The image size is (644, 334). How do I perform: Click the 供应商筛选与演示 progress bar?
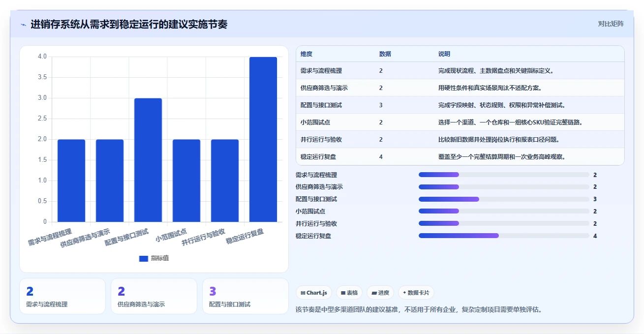click(x=504, y=187)
